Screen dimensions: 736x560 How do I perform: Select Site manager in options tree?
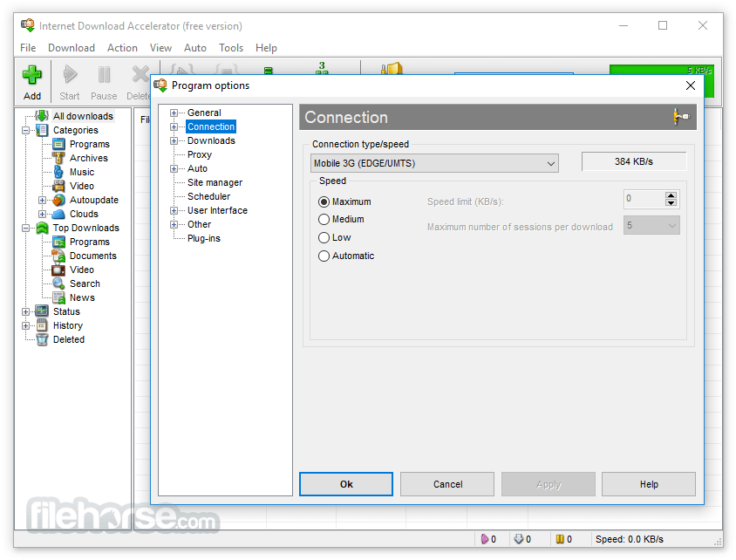pos(215,182)
